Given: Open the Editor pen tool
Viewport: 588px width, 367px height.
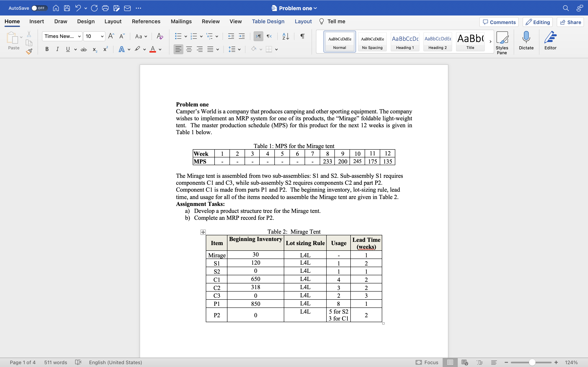Looking at the screenshot, I should pos(550,40).
